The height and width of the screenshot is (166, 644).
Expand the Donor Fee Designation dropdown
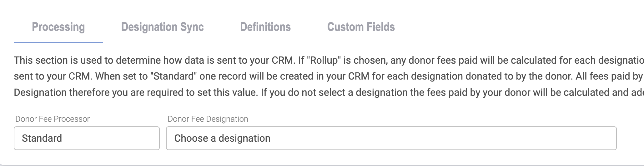point(391,138)
